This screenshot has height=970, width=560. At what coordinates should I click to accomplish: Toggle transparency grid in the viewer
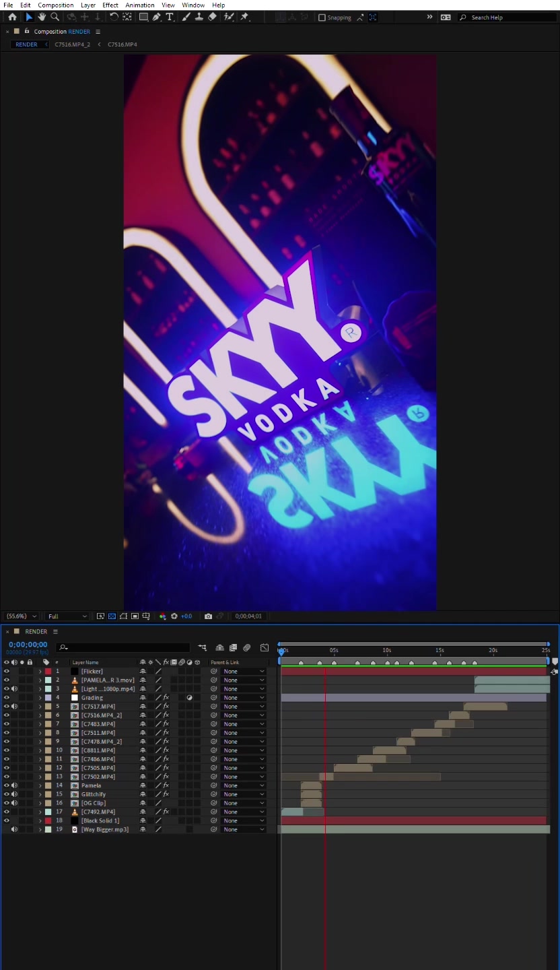(112, 616)
